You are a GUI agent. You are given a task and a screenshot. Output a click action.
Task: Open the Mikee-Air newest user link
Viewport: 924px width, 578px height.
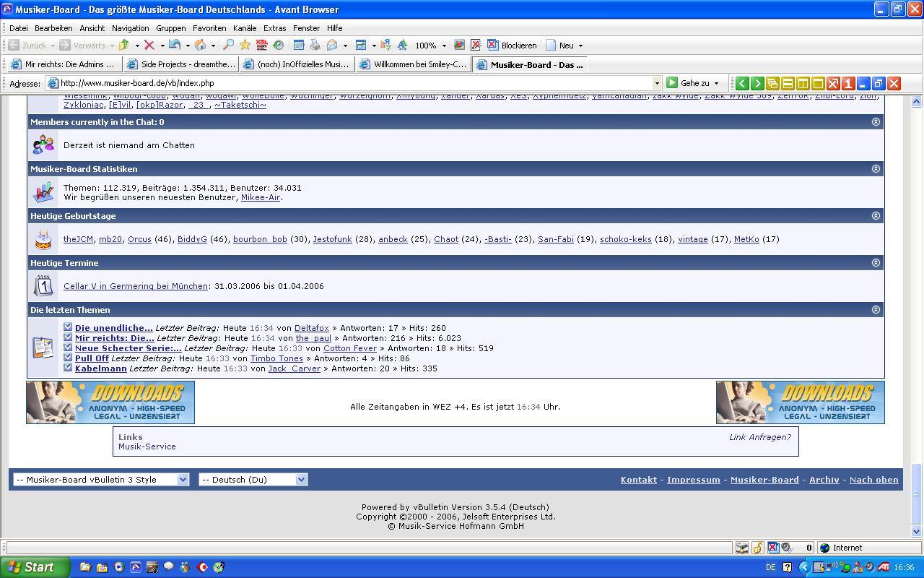coord(261,197)
